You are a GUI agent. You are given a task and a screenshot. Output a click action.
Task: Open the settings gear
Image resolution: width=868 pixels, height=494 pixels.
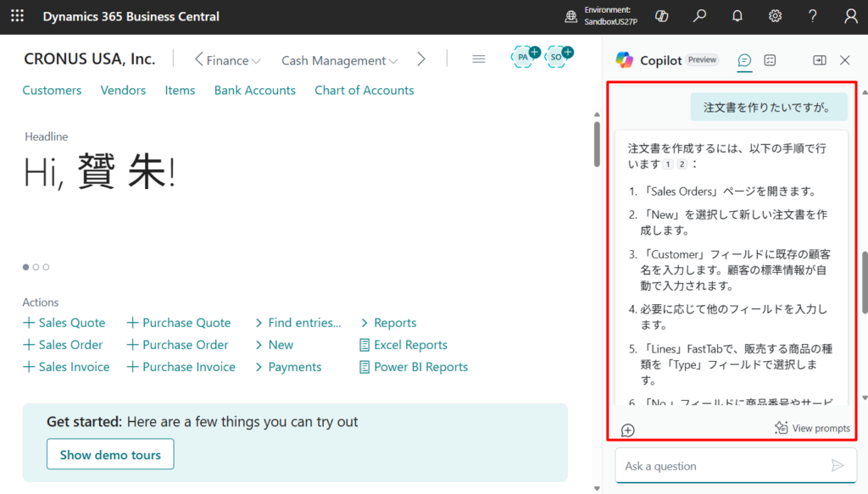pyautogui.click(x=775, y=16)
